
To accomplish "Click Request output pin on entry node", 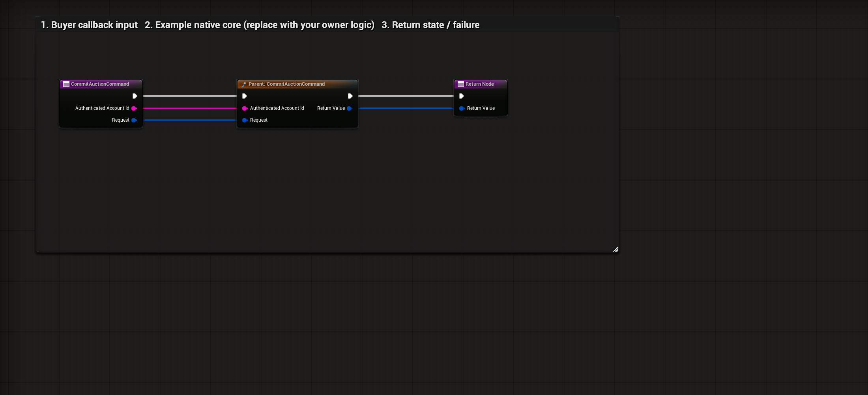I will coord(134,120).
